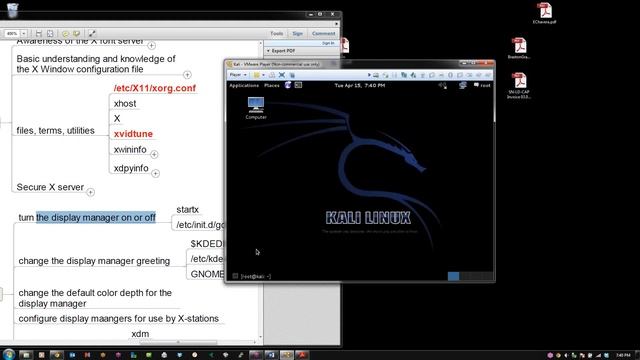This screenshot has height=360, width=640.
Task: Open the Comment pane in PDF reader
Action: point(323,33)
